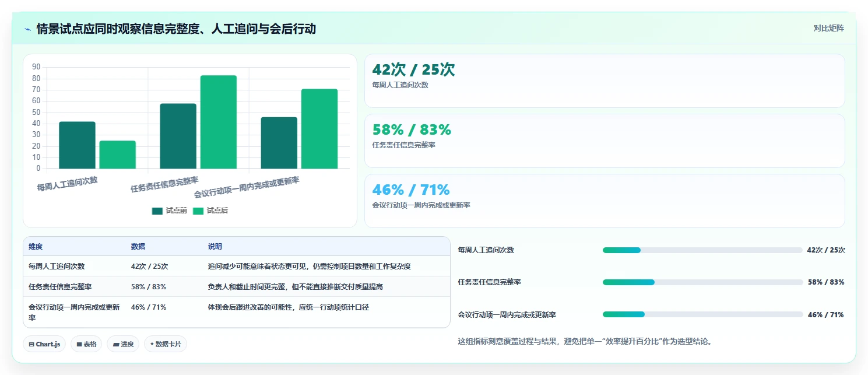The image size is (868, 375).
Task: Click the 试点后 bar for 每周人工追问次数
Action: tap(117, 155)
